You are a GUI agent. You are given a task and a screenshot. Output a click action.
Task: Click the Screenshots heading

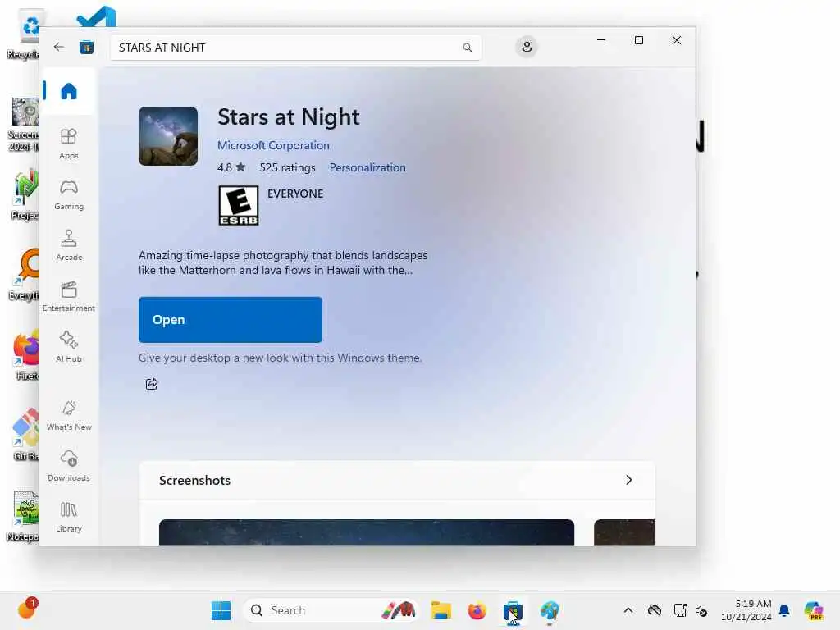tap(195, 481)
